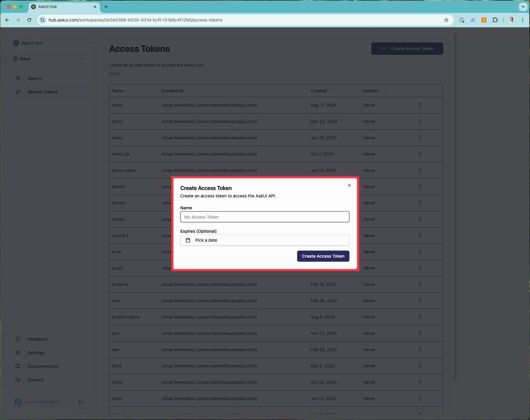Screen dimensions: 530x420
Task: Open a new browser tab
Action: (x=106, y=7)
